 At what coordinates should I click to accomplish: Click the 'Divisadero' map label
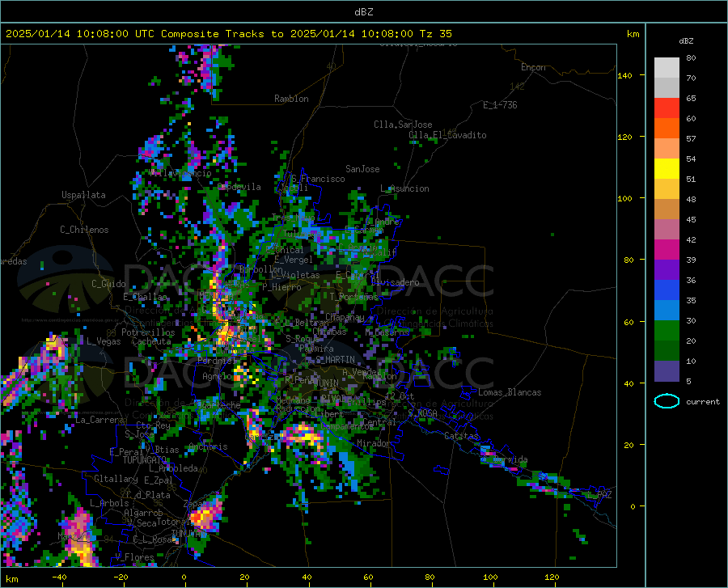pyautogui.click(x=395, y=282)
